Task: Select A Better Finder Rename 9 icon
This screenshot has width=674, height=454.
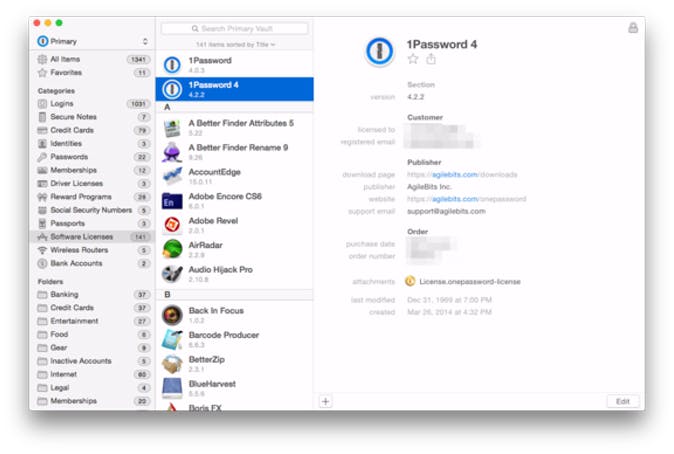Action: [172, 152]
